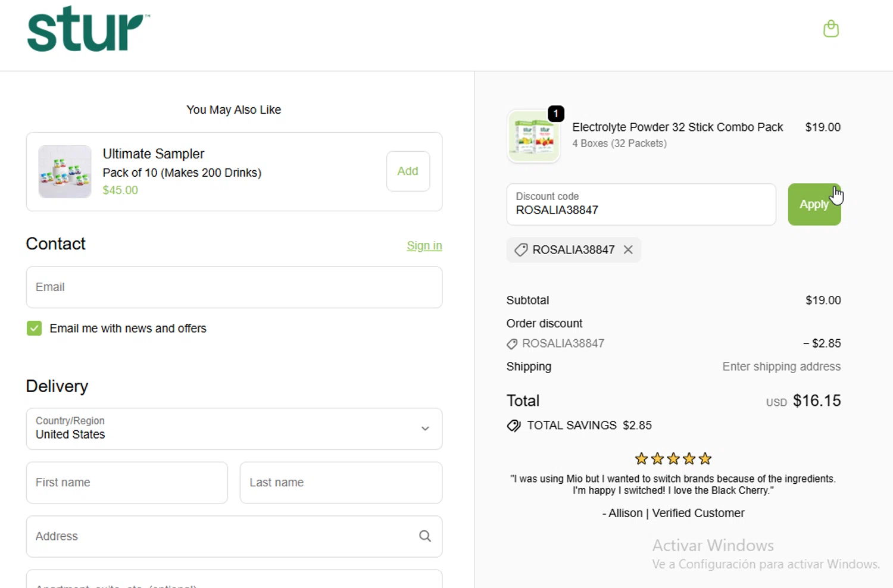Image resolution: width=893 pixels, height=588 pixels.
Task: Apply the discount code
Action: pyautogui.click(x=814, y=204)
